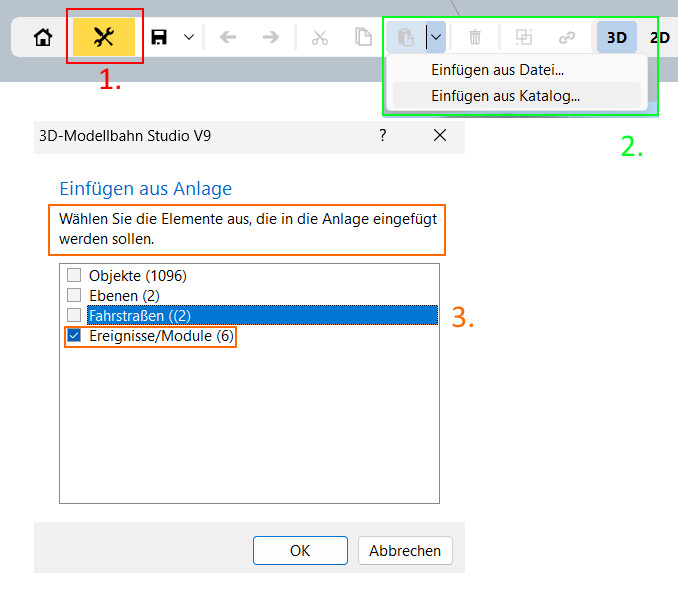Screen dimensions: 678x605
Task: Go to the Home start screen icon
Action: [x=43, y=37]
